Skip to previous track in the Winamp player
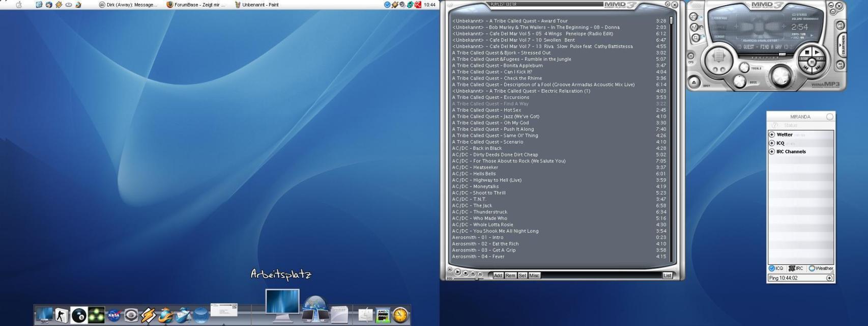868x326 pixels. 806,67
